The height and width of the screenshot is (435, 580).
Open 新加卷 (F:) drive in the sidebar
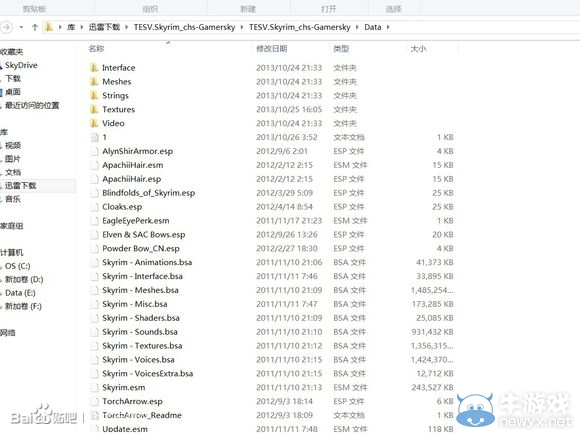[23, 306]
